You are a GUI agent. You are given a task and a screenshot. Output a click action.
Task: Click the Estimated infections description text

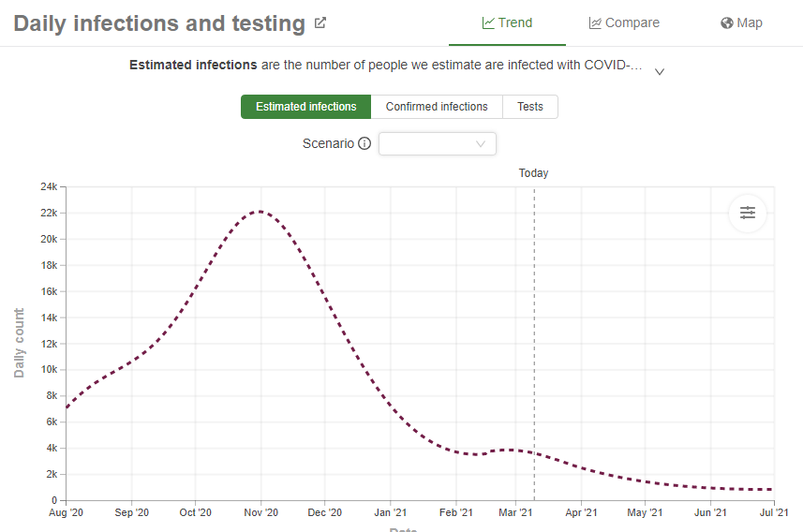pos(386,66)
